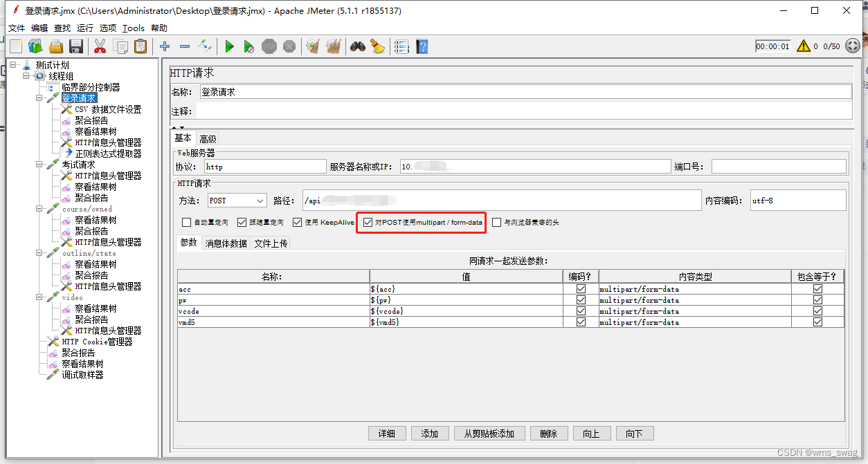Click the 内容编码 utf-8 field
868x464 pixels.
point(798,201)
